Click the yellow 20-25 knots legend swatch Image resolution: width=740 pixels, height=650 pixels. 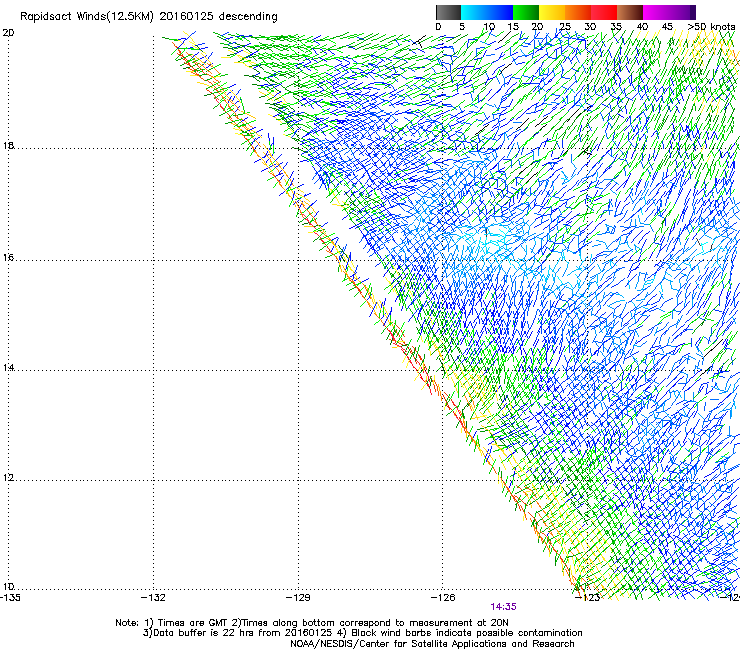(552, 12)
